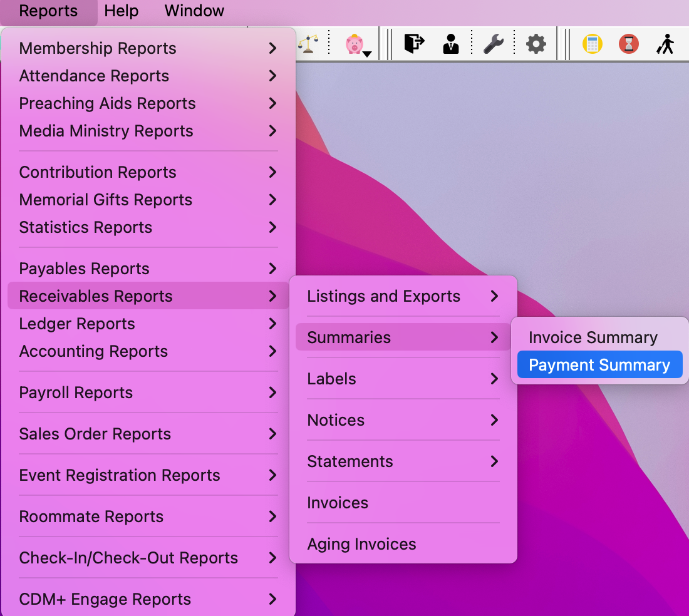This screenshot has height=616, width=689.
Task: Open the Help menu in menu bar
Action: [121, 11]
